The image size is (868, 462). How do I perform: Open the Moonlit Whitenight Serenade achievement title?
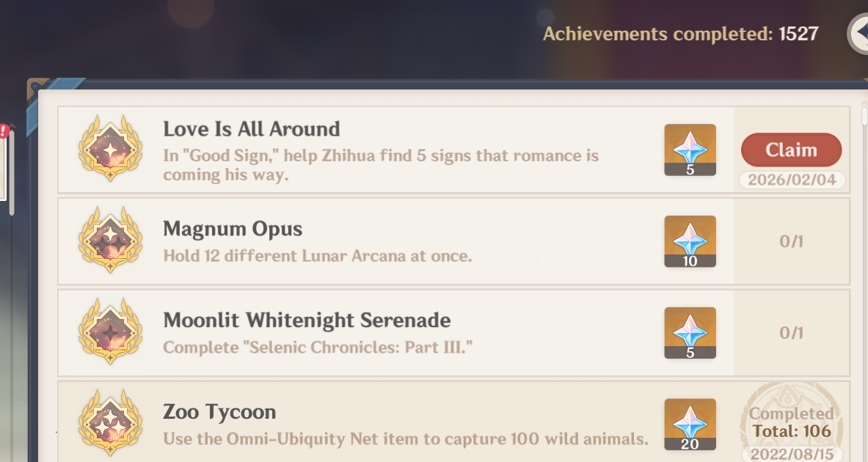pyautogui.click(x=307, y=320)
